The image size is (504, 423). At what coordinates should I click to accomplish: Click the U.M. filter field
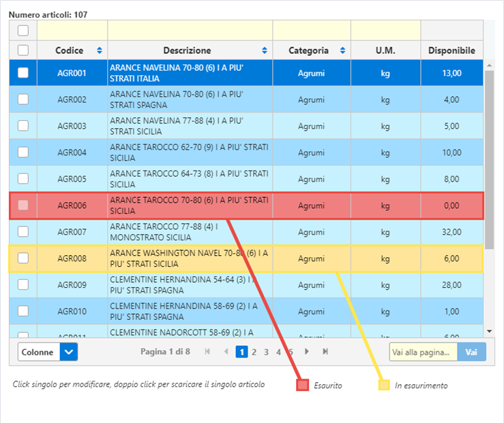click(386, 31)
